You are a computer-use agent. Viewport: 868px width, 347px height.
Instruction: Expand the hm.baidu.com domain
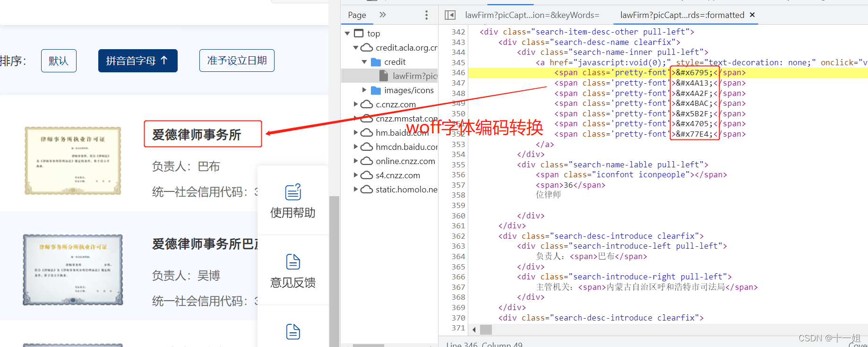coord(356,133)
